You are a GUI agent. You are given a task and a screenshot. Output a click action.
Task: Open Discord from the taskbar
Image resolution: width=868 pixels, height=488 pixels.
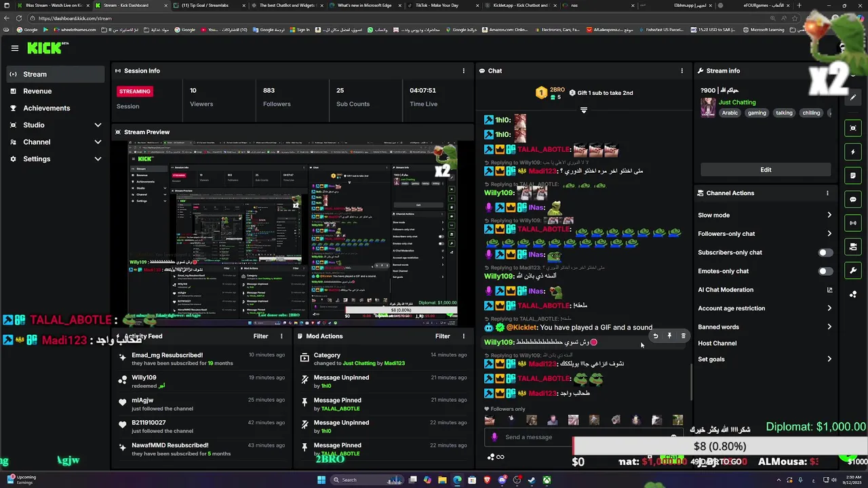[502, 480]
